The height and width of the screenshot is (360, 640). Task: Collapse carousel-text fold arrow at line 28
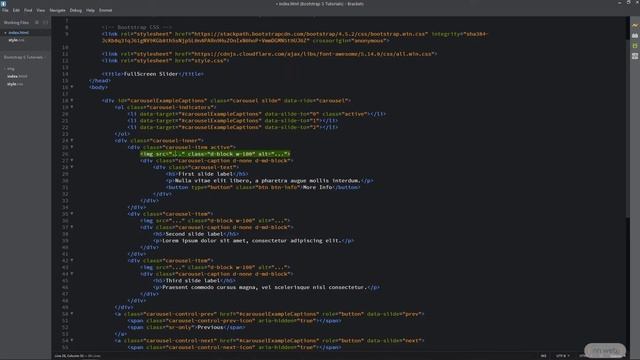tap(72, 167)
